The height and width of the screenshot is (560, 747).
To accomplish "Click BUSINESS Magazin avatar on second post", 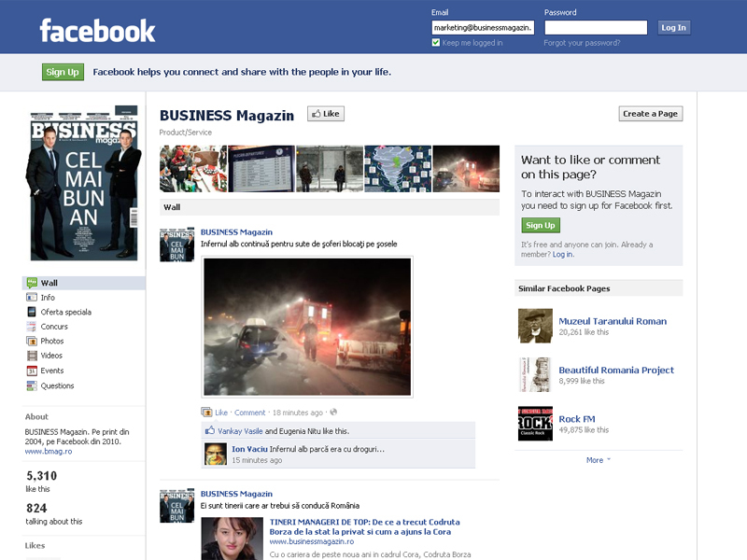I will click(x=176, y=505).
